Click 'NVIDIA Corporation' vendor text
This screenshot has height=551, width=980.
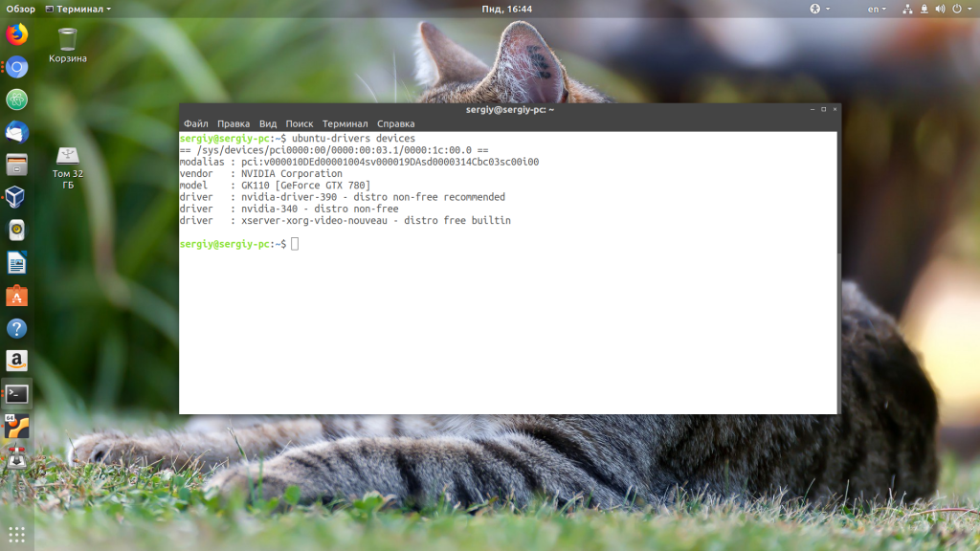[x=292, y=174]
